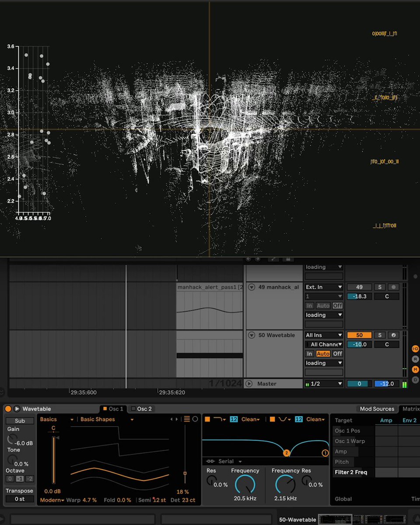Click the wavetable visualization list icon
420x525 pixels.
(187, 419)
